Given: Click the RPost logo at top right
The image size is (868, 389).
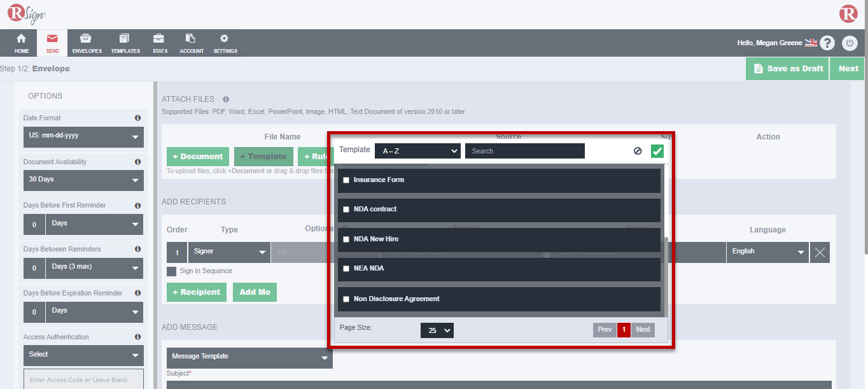Looking at the screenshot, I should click(848, 13).
